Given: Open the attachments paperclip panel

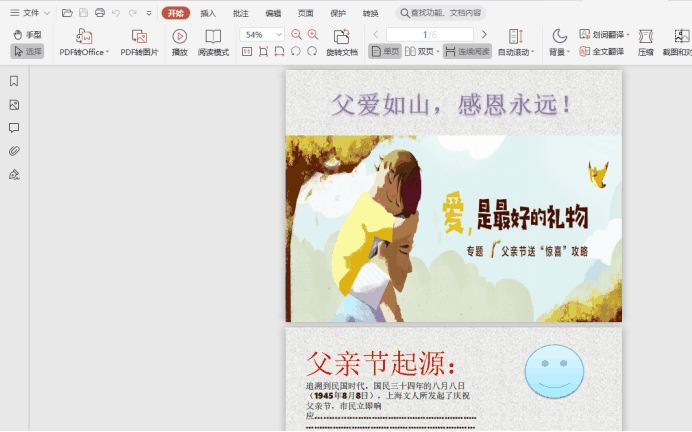Looking at the screenshot, I should (14, 151).
